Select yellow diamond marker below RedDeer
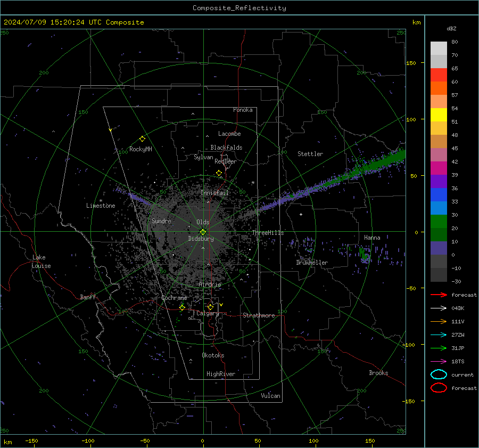 [219, 173]
